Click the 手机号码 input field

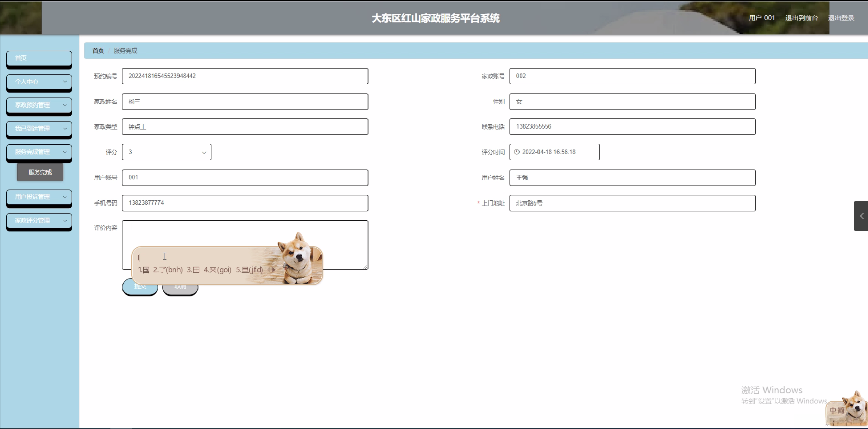pyautogui.click(x=245, y=203)
